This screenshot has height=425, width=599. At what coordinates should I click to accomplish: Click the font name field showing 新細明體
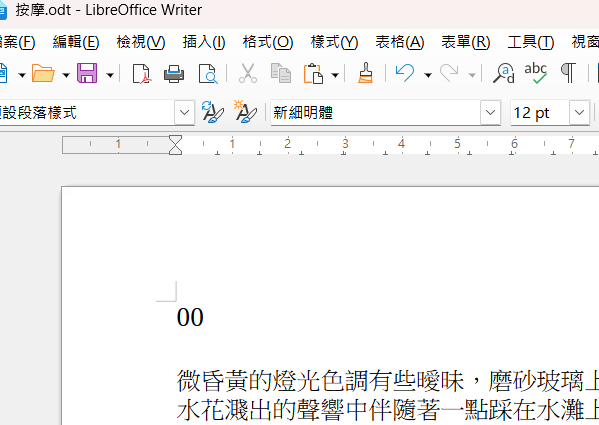[x=376, y=113]
